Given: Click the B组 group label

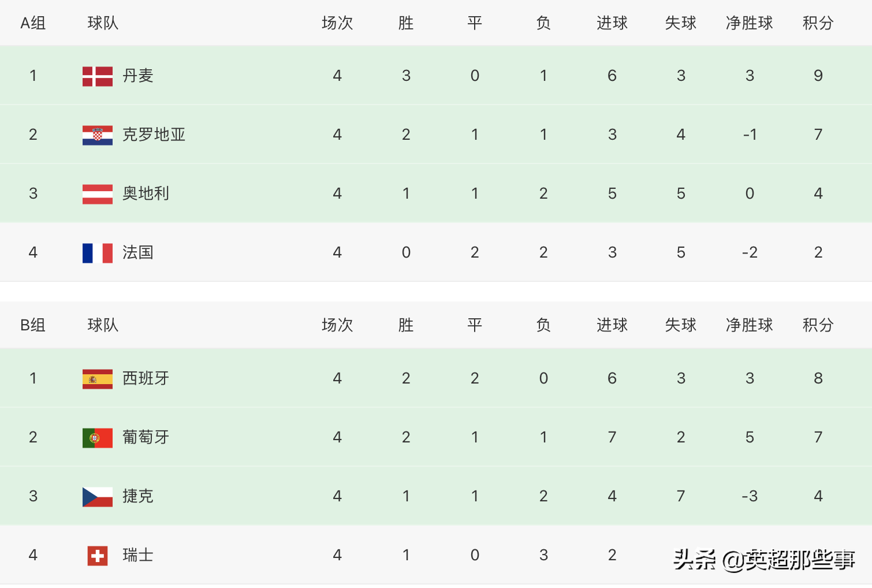Looking at the screenshot, I should pos(33,325).
